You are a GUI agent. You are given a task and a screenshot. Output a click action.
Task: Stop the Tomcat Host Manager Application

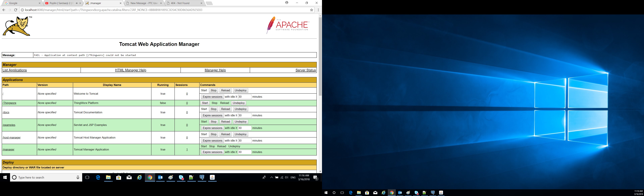tap(213, 134)
